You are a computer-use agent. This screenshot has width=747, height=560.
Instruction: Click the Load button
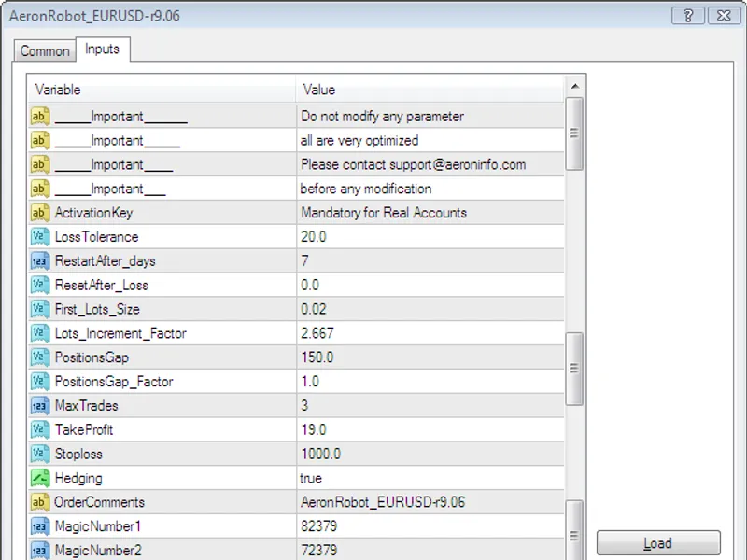pos(658,543)
